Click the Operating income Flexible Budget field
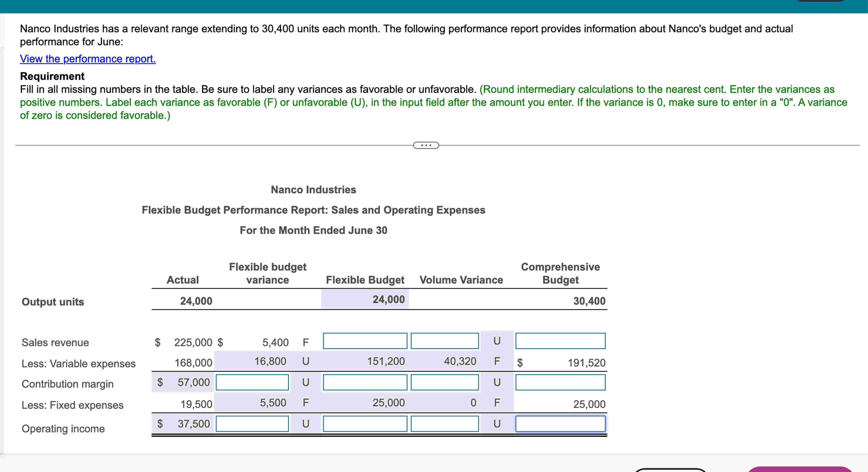868x472 pixels. [365, 423]
